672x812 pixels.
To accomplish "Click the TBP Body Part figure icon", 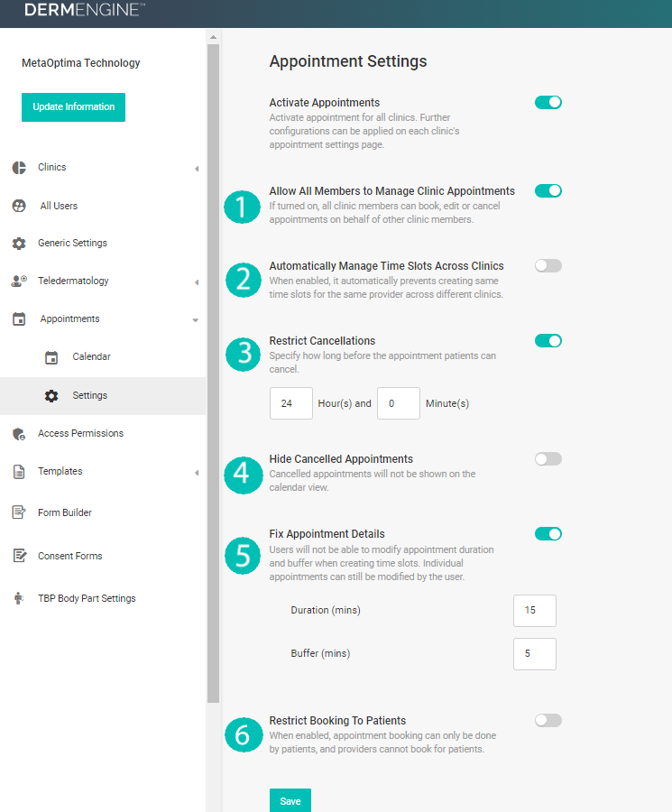I will click(x=19, y=598).
